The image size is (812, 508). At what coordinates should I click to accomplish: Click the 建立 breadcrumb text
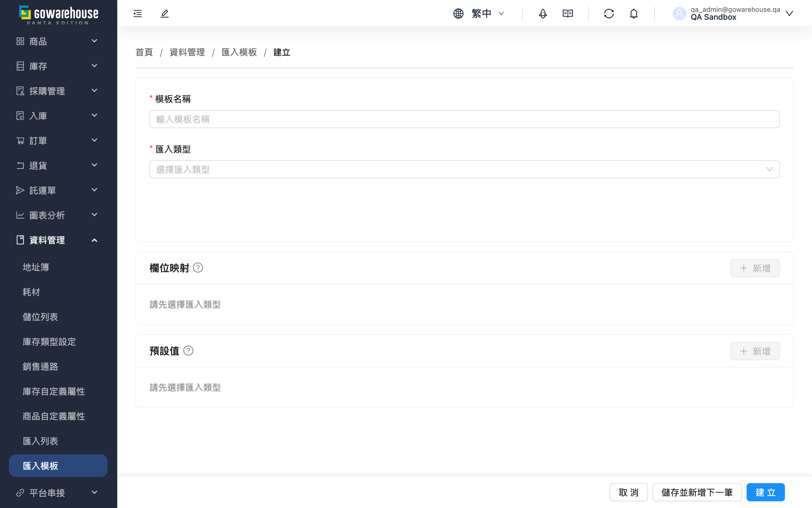pos(282,52)
